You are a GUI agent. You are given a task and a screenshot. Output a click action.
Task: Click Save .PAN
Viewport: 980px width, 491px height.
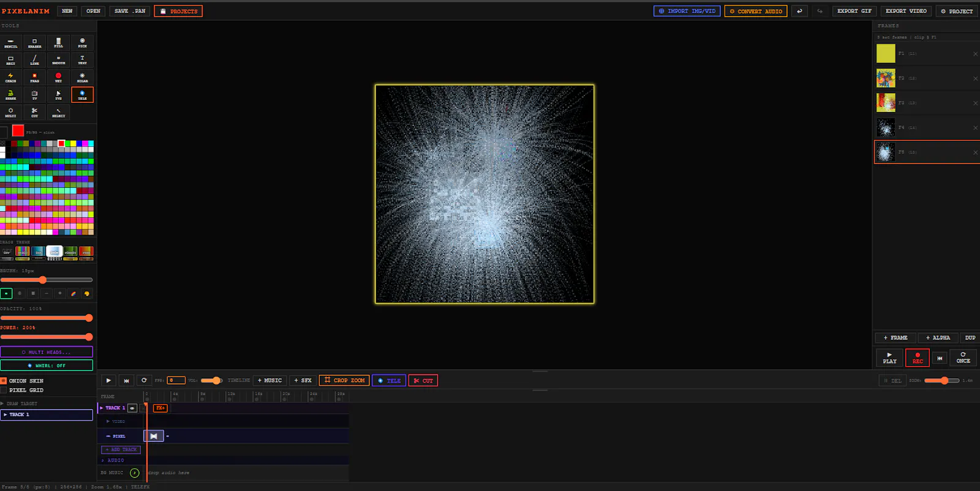[130, 11]
